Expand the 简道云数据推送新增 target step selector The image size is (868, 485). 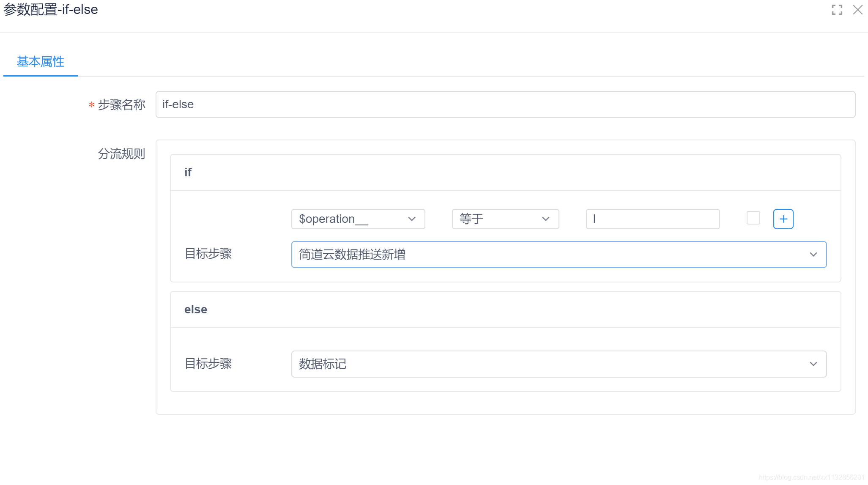coord(550,255)
